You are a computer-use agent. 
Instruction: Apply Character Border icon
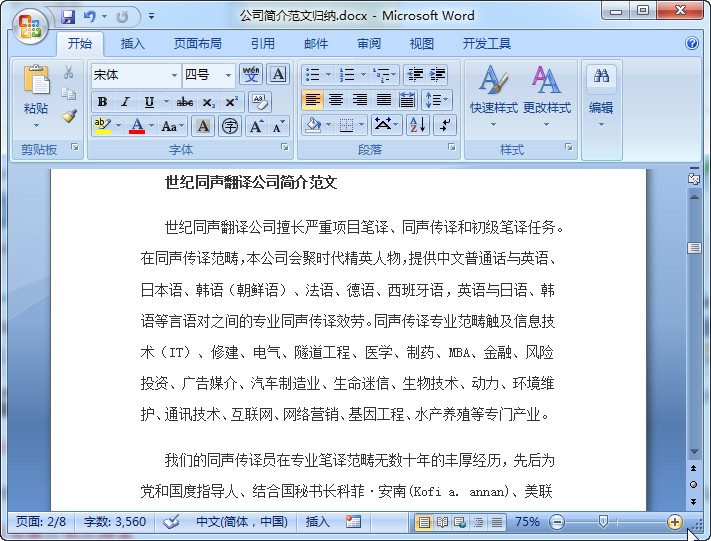[278, 74]
